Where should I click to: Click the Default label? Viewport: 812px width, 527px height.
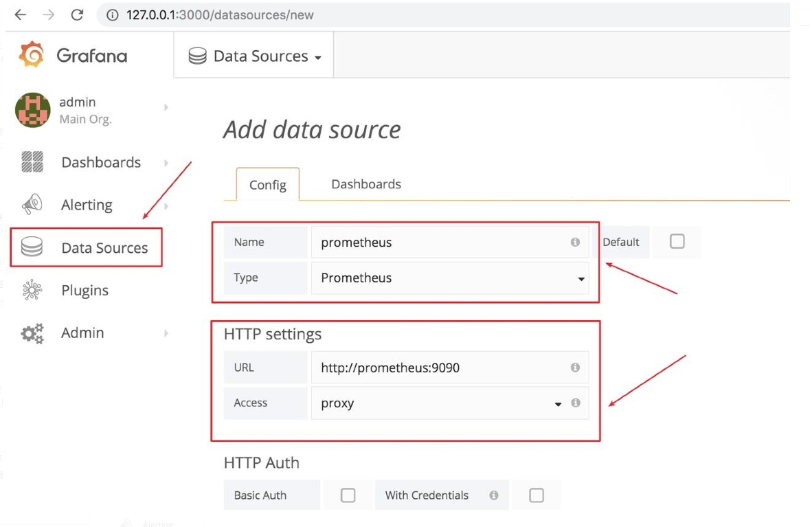pos(620,242)
